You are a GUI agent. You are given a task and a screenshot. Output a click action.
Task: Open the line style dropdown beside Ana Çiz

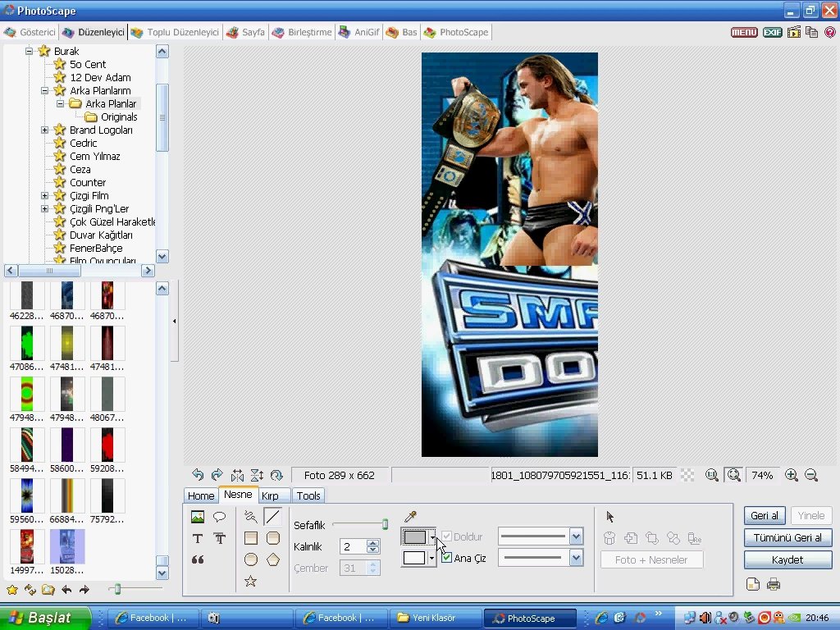(576, 558)
